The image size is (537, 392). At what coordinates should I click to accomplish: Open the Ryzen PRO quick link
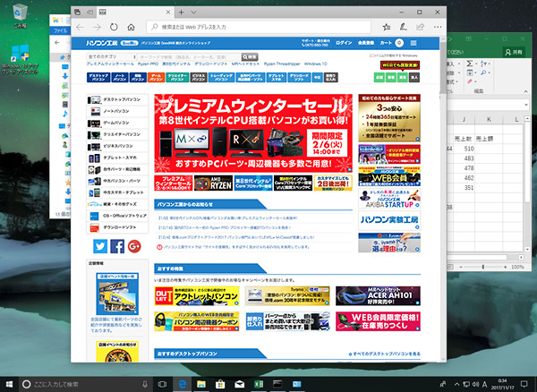point(149,64)
